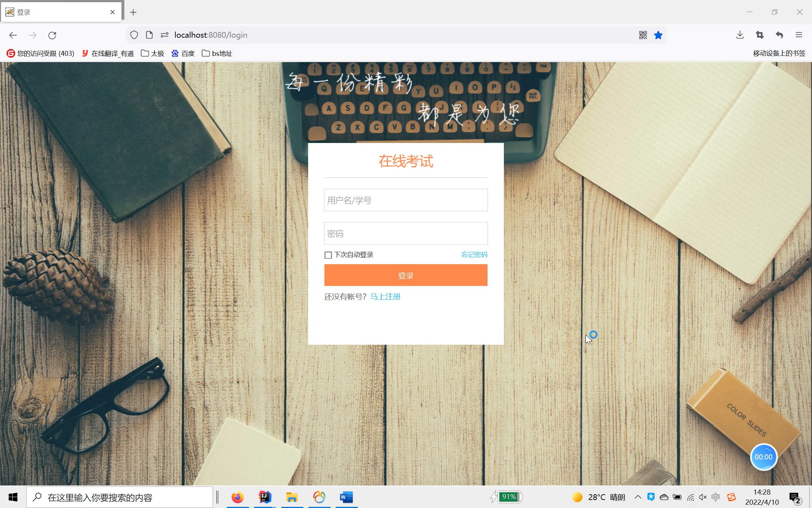Open the notification center icon
The width and height of the screenshot is (812, 508).
click(795, 497)
